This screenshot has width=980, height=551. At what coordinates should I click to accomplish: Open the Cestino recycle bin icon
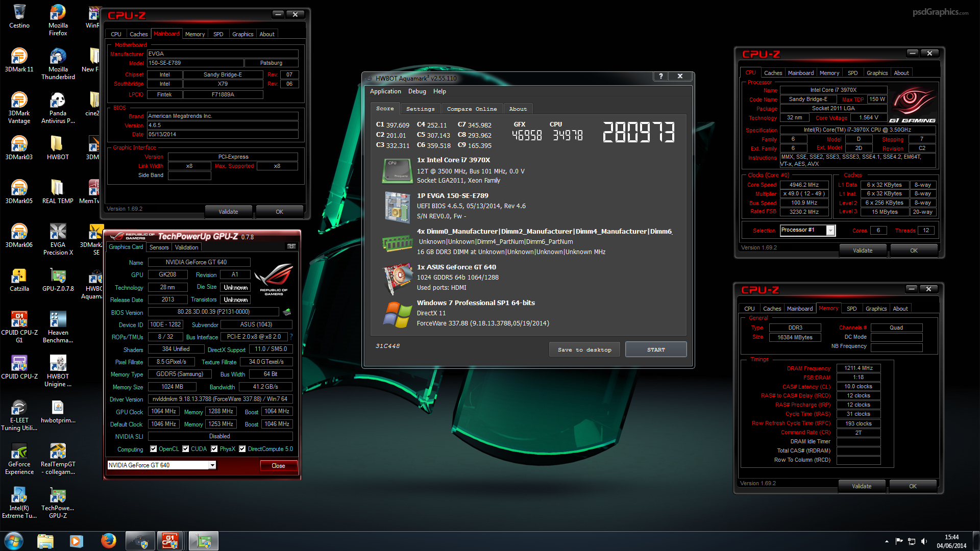19,16
